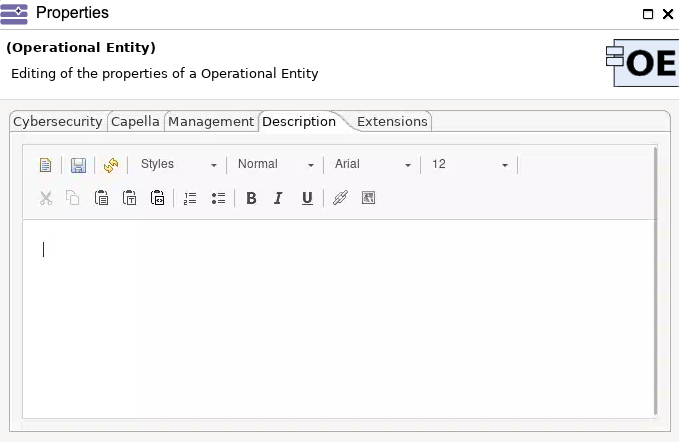This screenshot has height=442, width=679.
Task: Open the Arial font dropdown
Action: point(372,165)
